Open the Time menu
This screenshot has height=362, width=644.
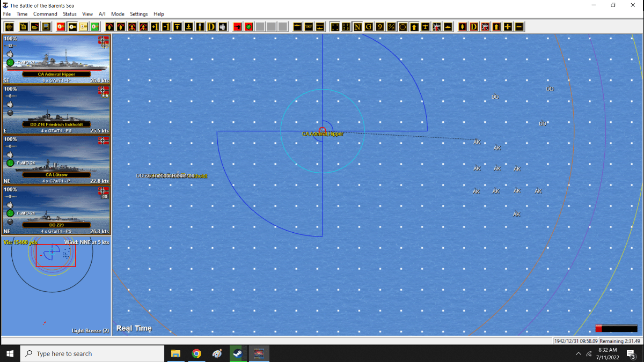pos(22,14)
